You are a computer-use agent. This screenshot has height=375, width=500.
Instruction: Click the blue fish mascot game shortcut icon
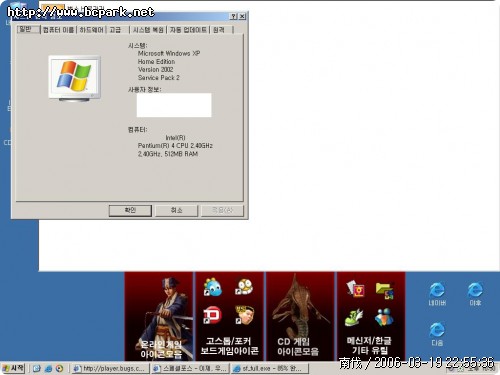[x=213, y=287]
